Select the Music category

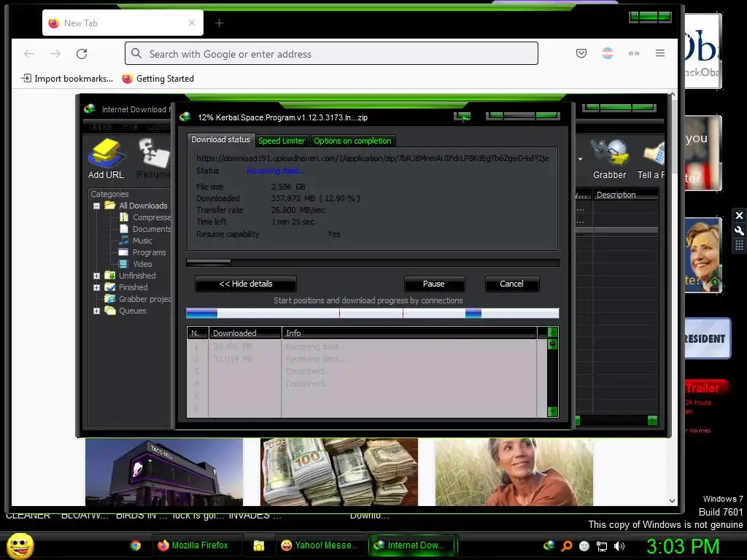(x=136, y=241)
